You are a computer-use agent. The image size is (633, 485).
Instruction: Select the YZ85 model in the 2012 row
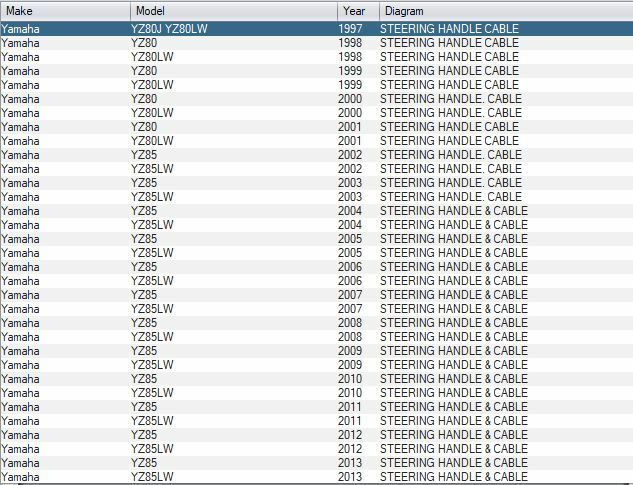(144, 435)
